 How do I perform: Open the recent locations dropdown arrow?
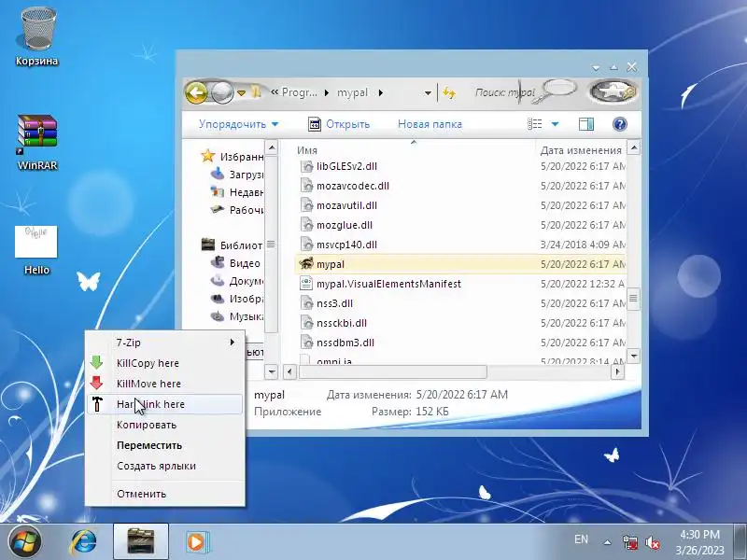pos(242,92)
